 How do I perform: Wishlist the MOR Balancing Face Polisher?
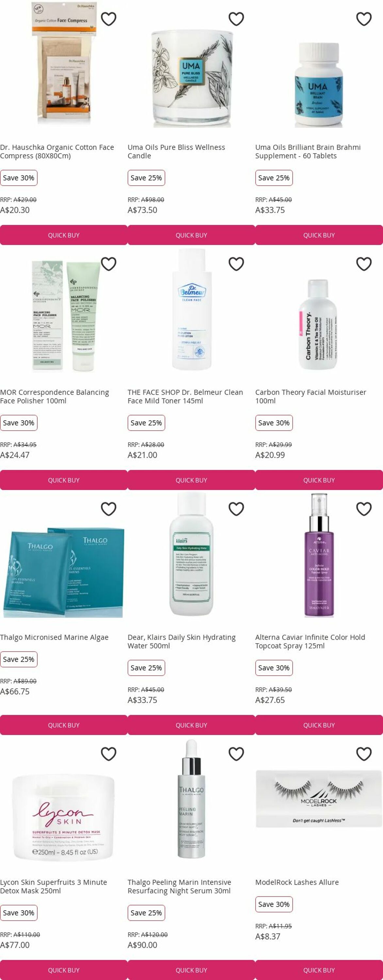[x=108, y=264]
